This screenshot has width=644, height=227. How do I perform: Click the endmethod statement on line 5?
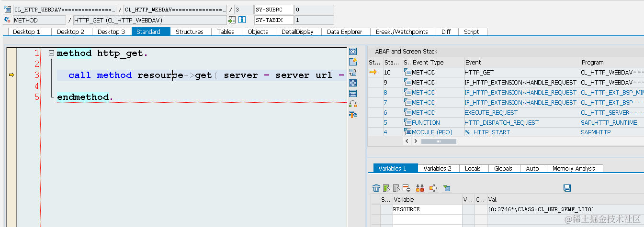(85, 97)
